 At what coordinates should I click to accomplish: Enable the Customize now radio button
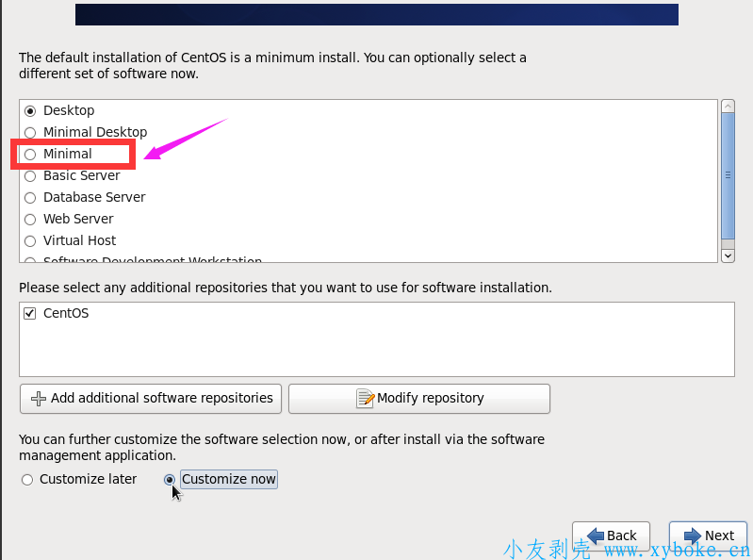click(170, 479)
